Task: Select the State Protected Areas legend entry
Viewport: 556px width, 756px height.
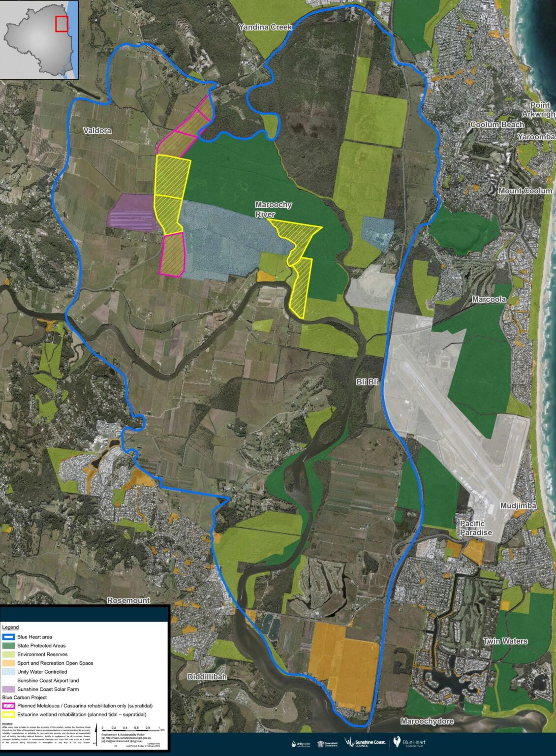Action: click(8, 646)
